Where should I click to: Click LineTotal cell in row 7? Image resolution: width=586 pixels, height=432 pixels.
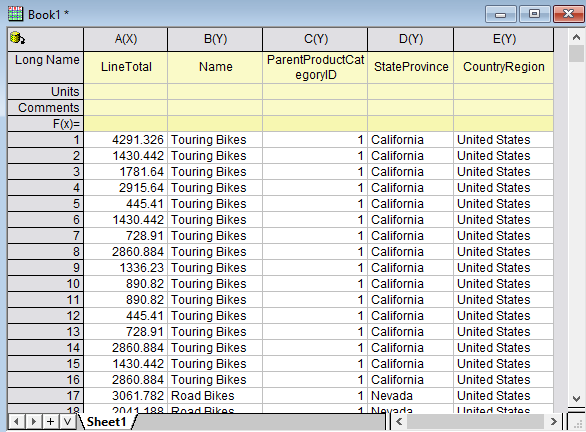pyautogui.click(x=126, y=236)
